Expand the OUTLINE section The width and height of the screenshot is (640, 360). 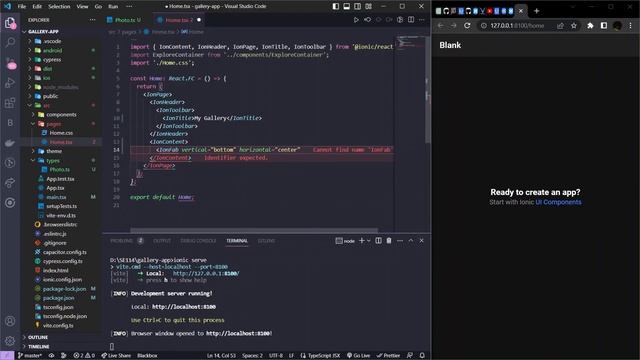pyautogui.click(x=38, y=337)
